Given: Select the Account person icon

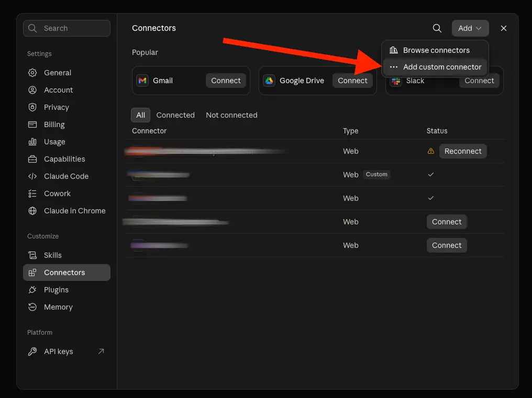Looking at the screenshot, I should [x=32, y=90].
